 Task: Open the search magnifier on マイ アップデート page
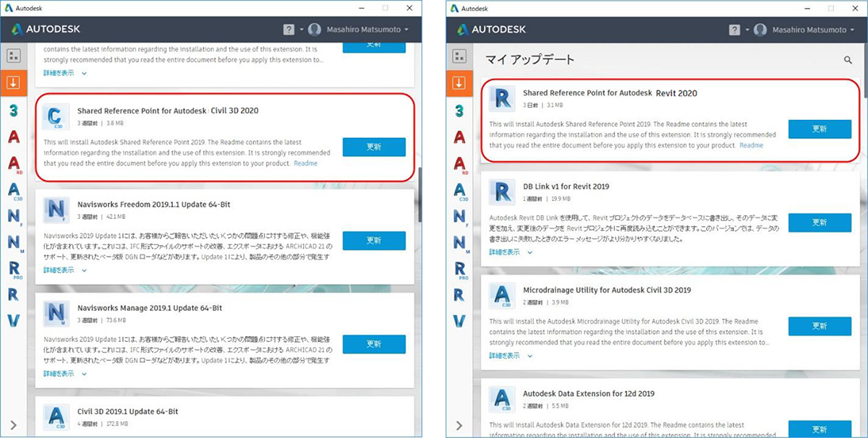(x=848, y=61)
